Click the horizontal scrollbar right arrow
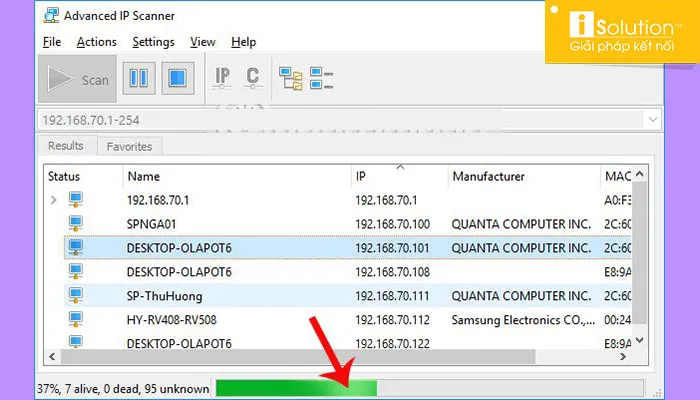Image resolution: width=700 pixels, height=400 pixels. 623,356
